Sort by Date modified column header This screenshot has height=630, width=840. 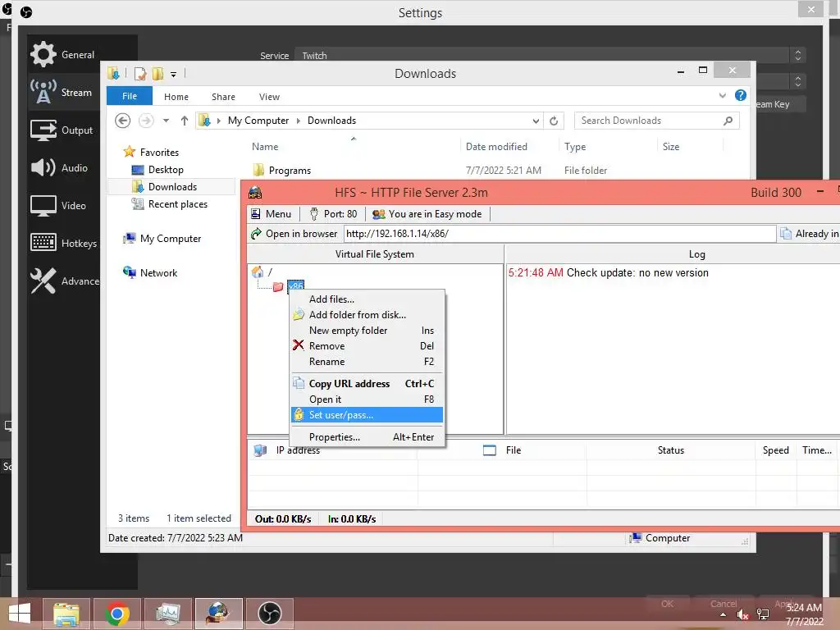(x=509, y=146)
